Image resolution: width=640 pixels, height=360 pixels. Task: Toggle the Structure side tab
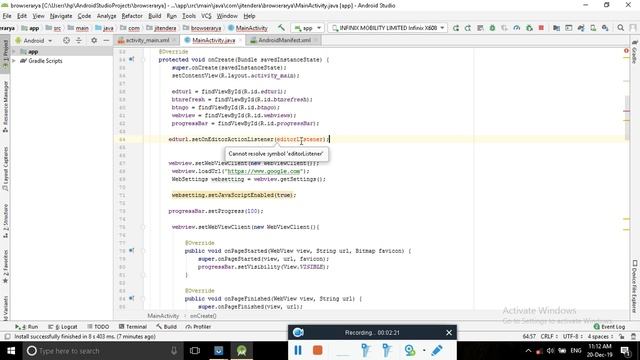[5, 221]
